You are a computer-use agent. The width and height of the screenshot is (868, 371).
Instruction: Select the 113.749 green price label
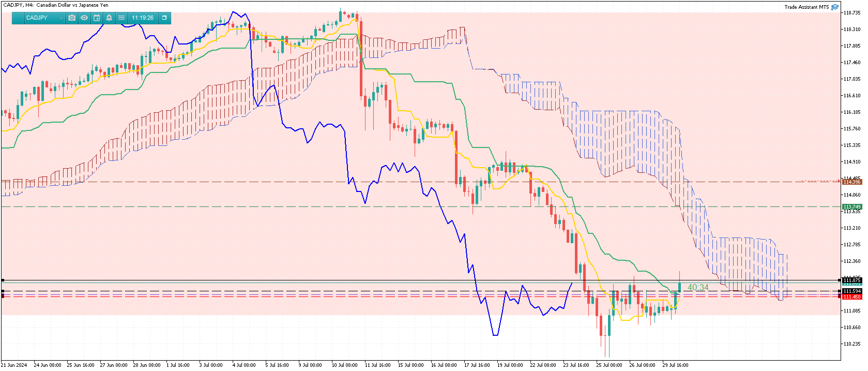click(852, 206)
